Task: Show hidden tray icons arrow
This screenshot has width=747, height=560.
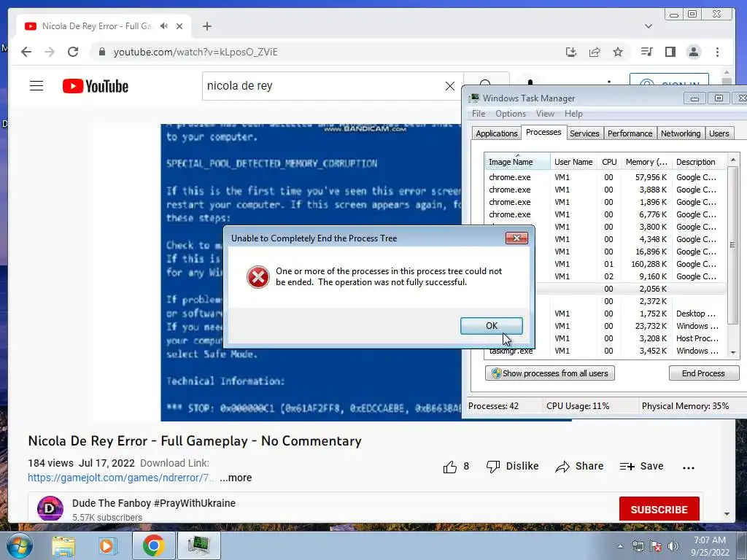Action: (x=620, y=546)
